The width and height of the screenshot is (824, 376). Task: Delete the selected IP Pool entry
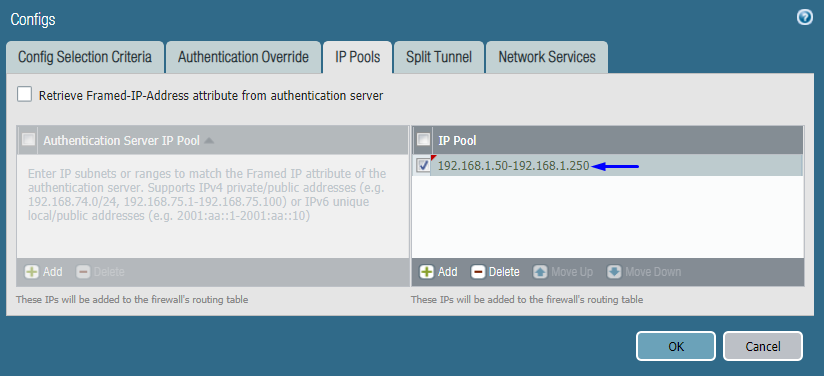(x=495, y=272)
